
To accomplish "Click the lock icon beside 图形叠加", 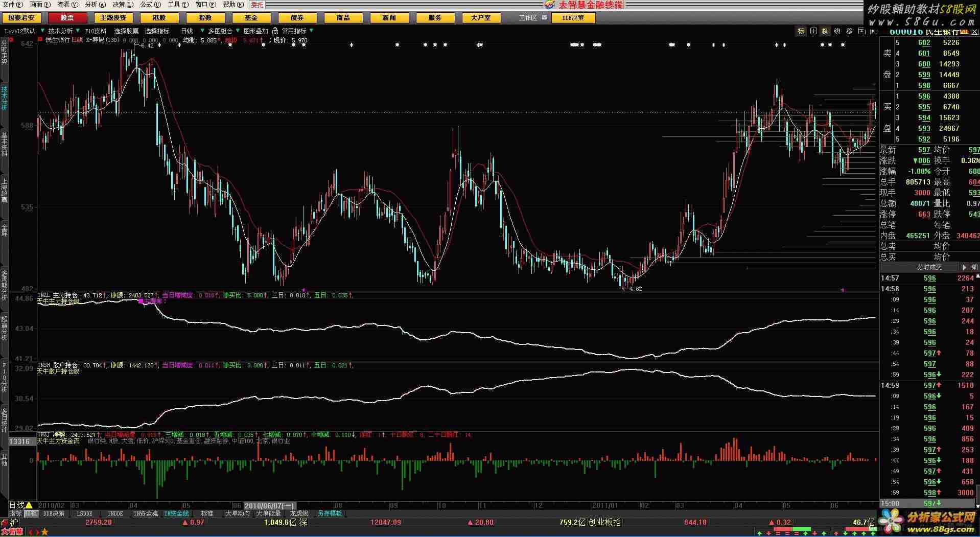I will (275, 31).
